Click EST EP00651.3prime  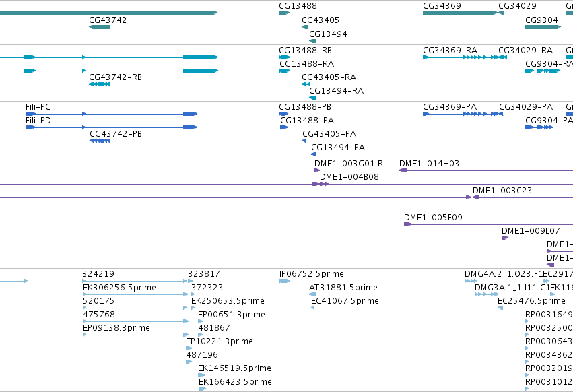(200, 321)
